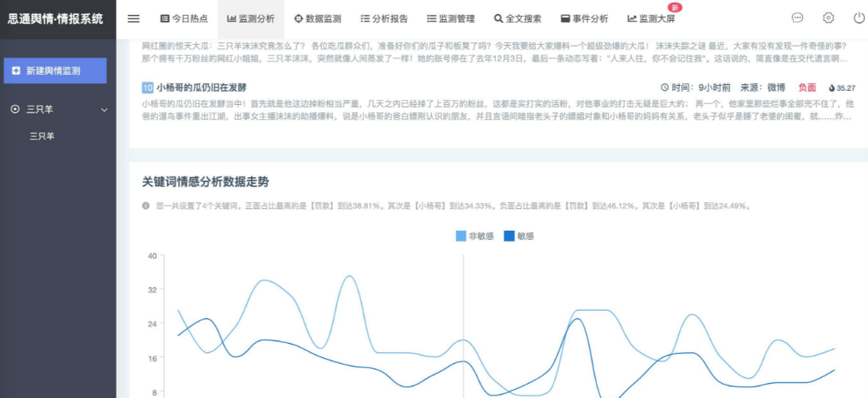This screenshot has height=398, width=868.
Task: Open settings gear icon in header
Action: pos(828,18)
